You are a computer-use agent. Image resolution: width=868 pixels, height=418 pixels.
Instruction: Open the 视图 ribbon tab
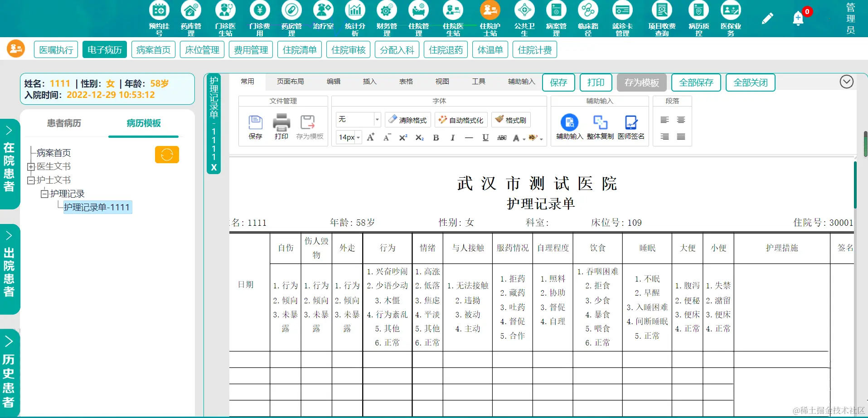[442, 81]
